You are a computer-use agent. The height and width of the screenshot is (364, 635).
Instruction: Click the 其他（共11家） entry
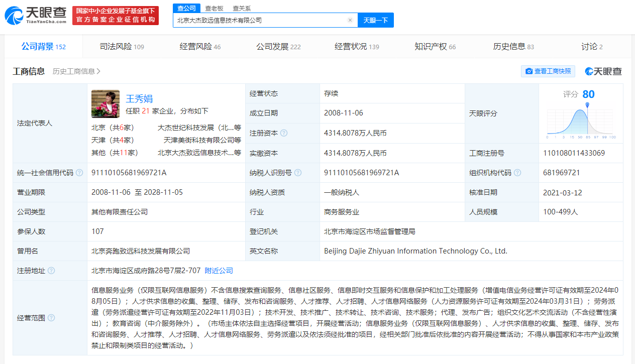pos(115,153)
